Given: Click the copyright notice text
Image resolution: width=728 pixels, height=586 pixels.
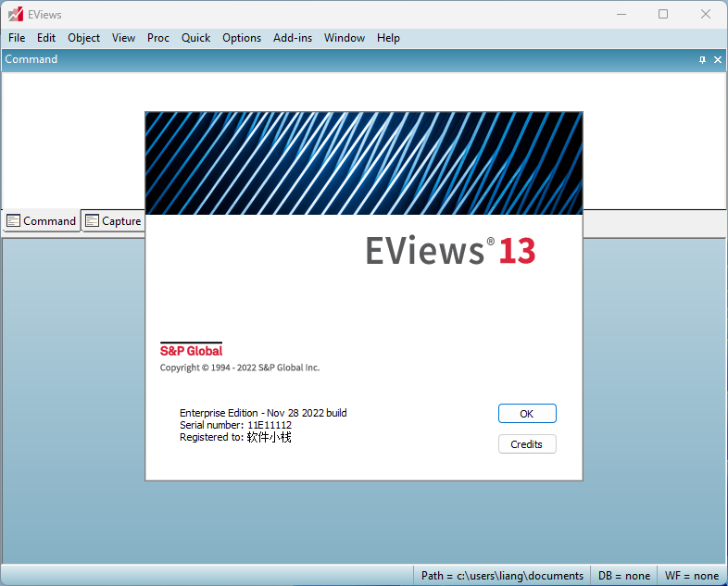Looking at the screenshot, I should 240,368.
